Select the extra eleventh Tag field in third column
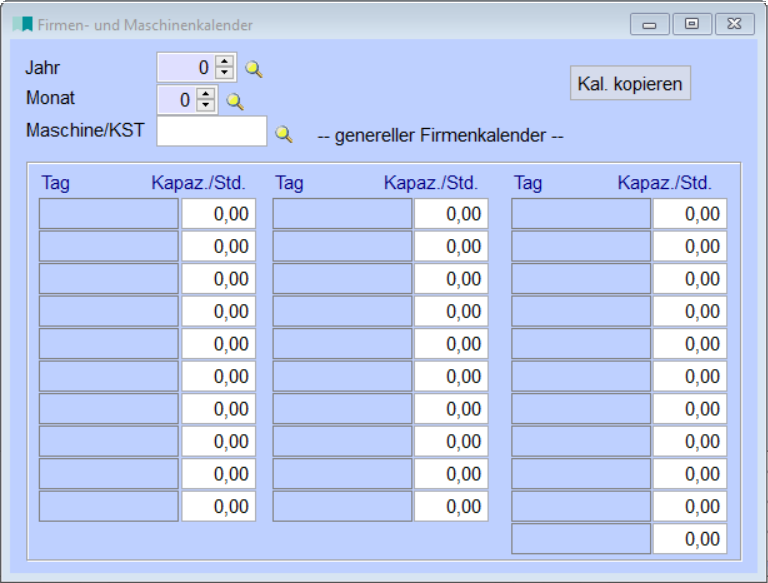The width and height of the screenshot is (768, 583). coord(581,539)
